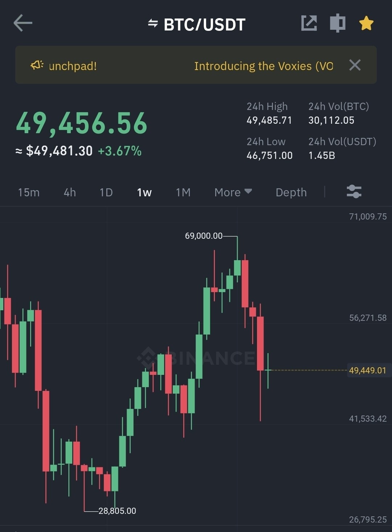Image resolution: width=392 pixels, height=532 pixels.
Task: Read the Introducing the Voxies announcement
Action: [263, 66]
